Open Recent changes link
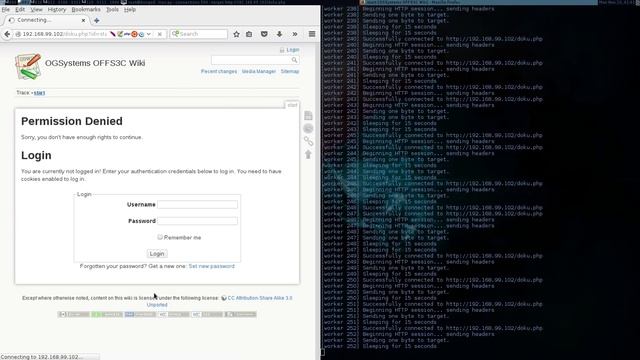The image size is (640, 360). [x=219, y=71]
